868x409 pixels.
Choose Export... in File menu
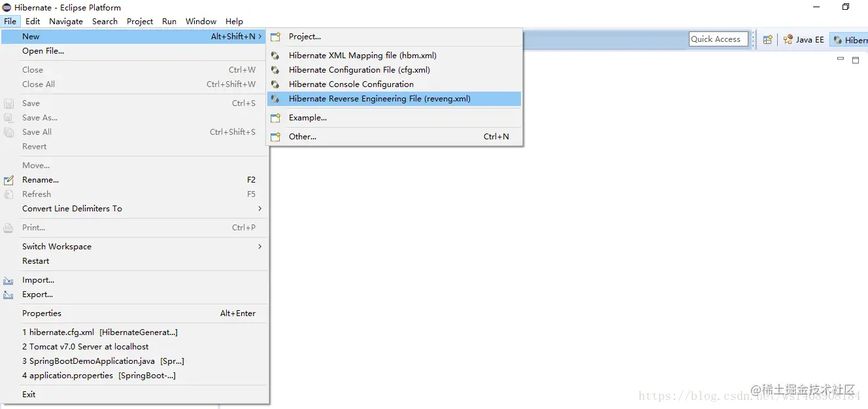click(x=135, y=294)
